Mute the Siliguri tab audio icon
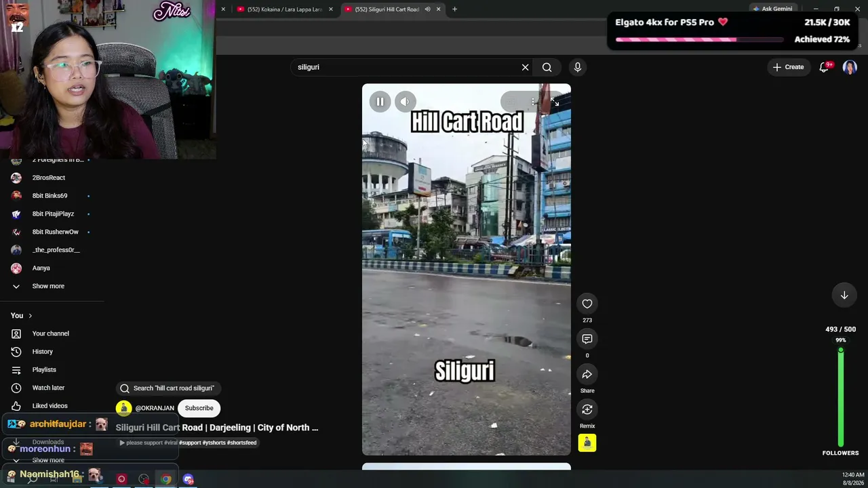Viewport: 868px width, 488px height. [427, 9]
